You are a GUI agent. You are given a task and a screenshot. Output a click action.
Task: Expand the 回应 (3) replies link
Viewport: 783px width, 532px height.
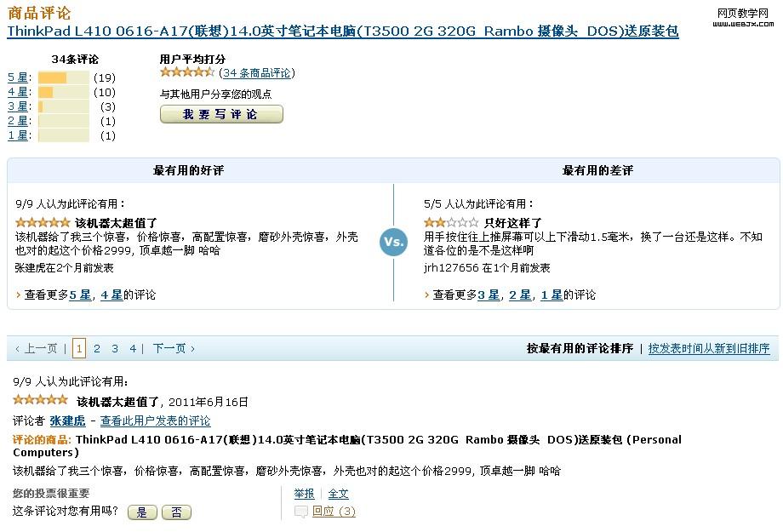334,512
